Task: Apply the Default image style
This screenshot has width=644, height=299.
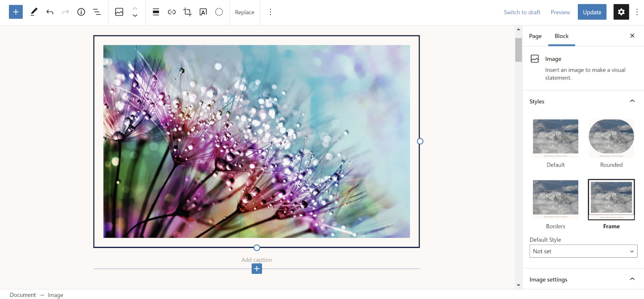Action: pos(556,143)
